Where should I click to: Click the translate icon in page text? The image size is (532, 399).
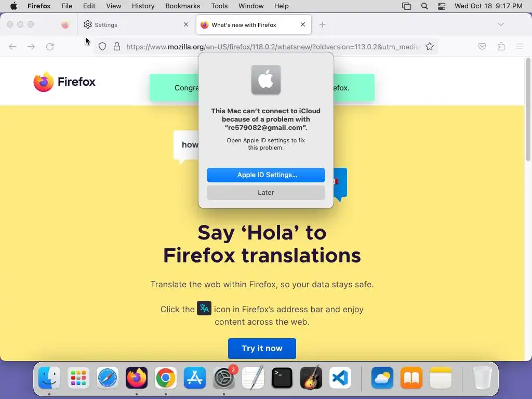[x=204, y=308]
